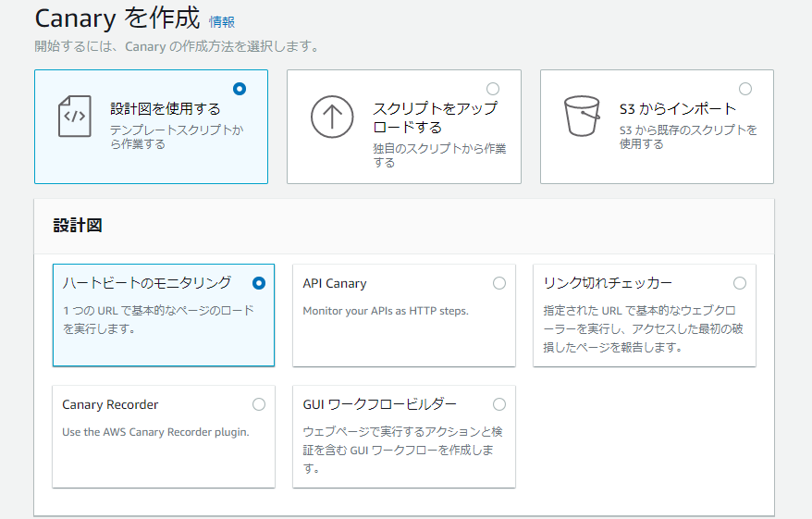The height and width of the screenshot is (519, 812).
Task: Choose the Canary Recorder radio button
Action: [x=259, y=404]
